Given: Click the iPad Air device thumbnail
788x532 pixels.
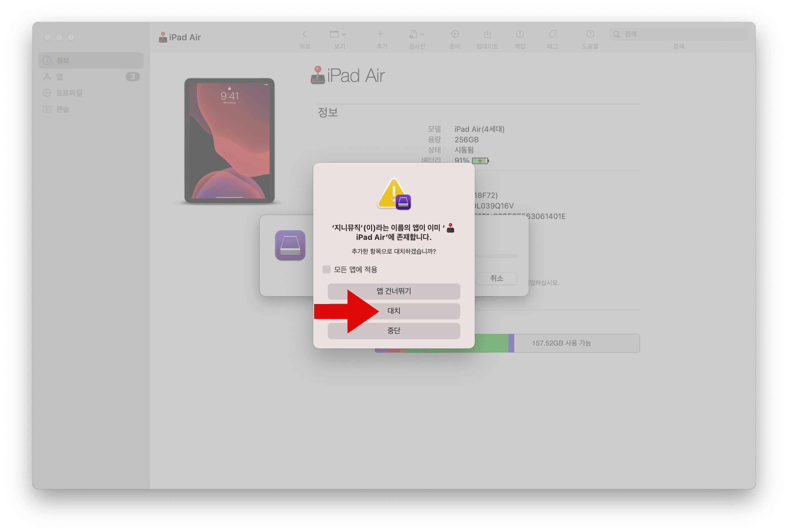Looking at the screenshot, I should (229, 141).
